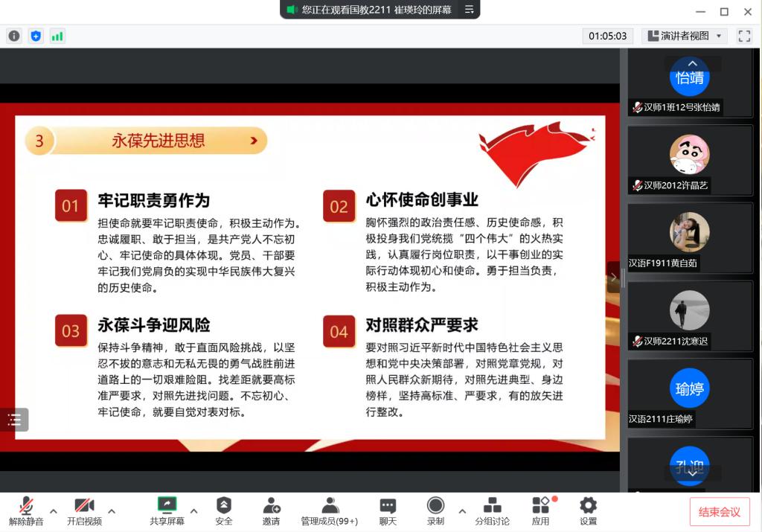Image resolution: width=762 pixels, height=532 pixels.
Task: Click the meeting info icon
Action: [14, 36]
